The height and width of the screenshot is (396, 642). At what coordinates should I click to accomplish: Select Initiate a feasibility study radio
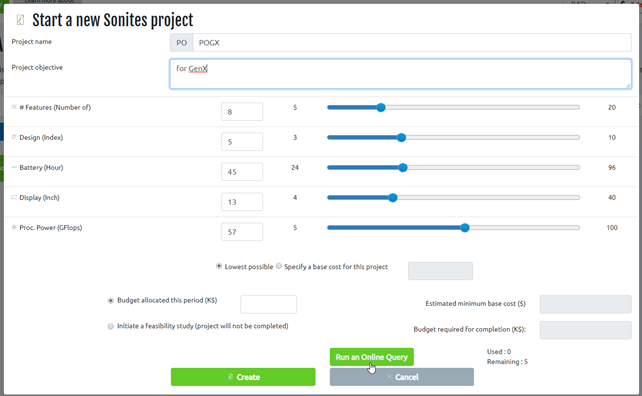111,326
